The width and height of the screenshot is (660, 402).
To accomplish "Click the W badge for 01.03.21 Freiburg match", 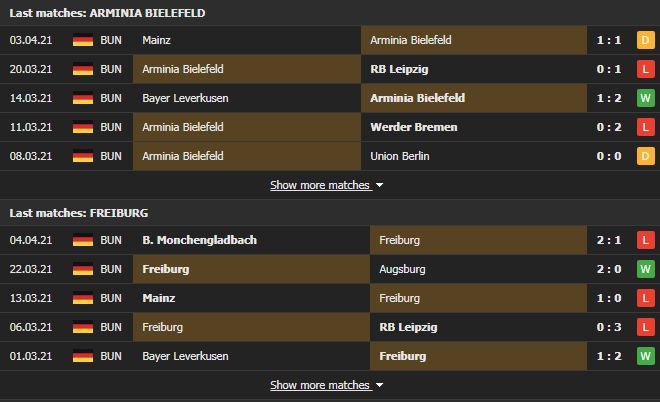I will point(645,356).
